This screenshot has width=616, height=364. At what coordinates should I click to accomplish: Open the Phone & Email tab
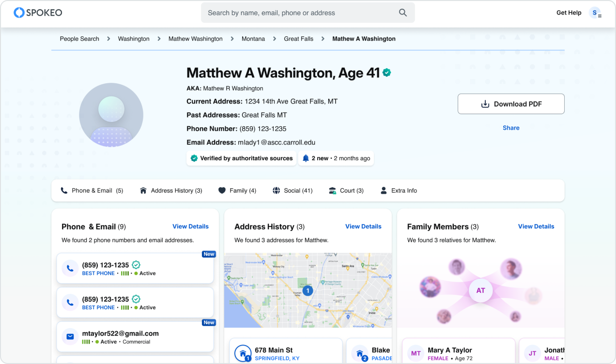tap(92, 191)
